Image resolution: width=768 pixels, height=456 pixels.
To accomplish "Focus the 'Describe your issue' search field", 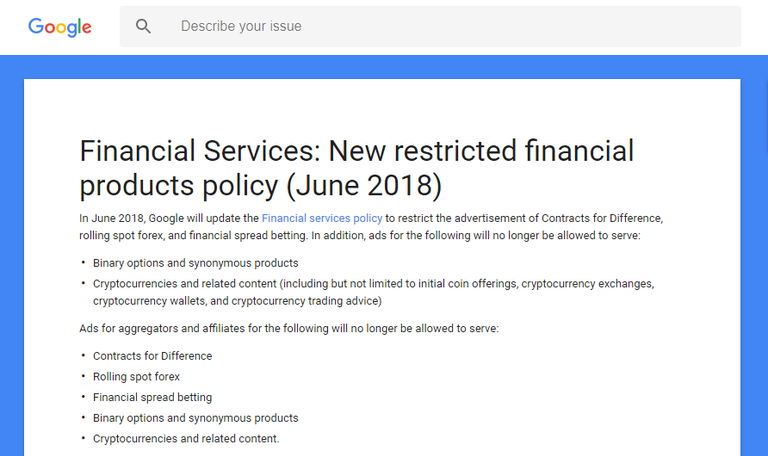I will click(x=430, y=26).
